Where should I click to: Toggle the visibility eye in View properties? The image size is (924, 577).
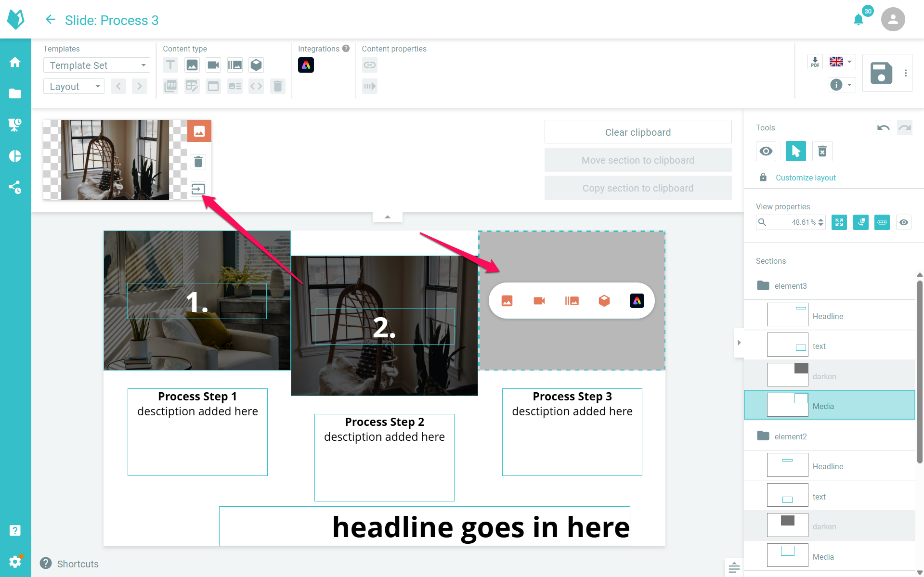[x=904, y=222]
